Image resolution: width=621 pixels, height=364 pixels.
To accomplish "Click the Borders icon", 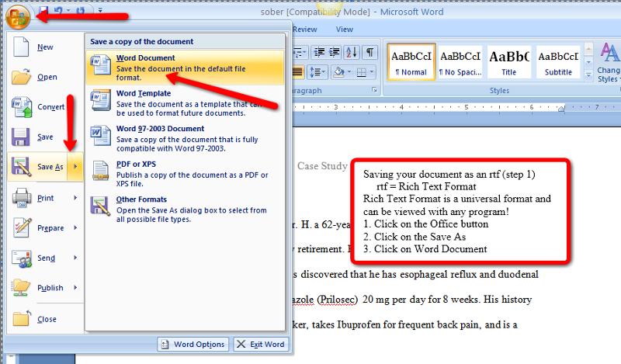I will point(361,72).
